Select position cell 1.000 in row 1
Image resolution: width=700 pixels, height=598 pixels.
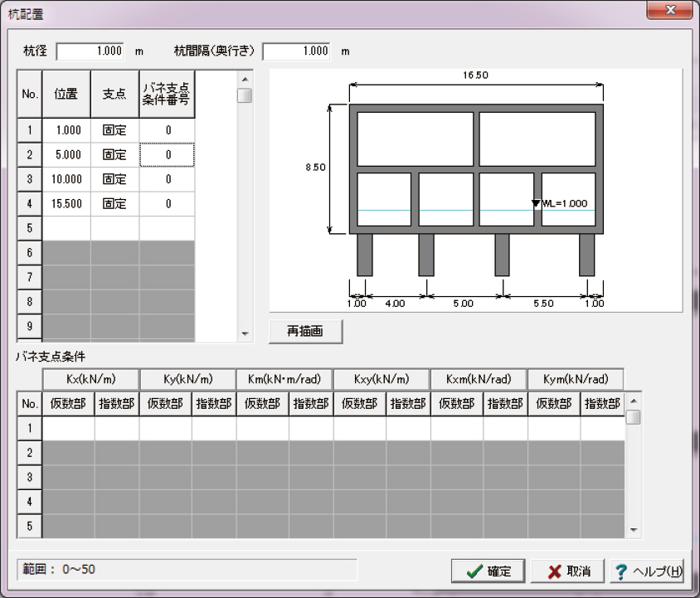click(x=66, y=130)
